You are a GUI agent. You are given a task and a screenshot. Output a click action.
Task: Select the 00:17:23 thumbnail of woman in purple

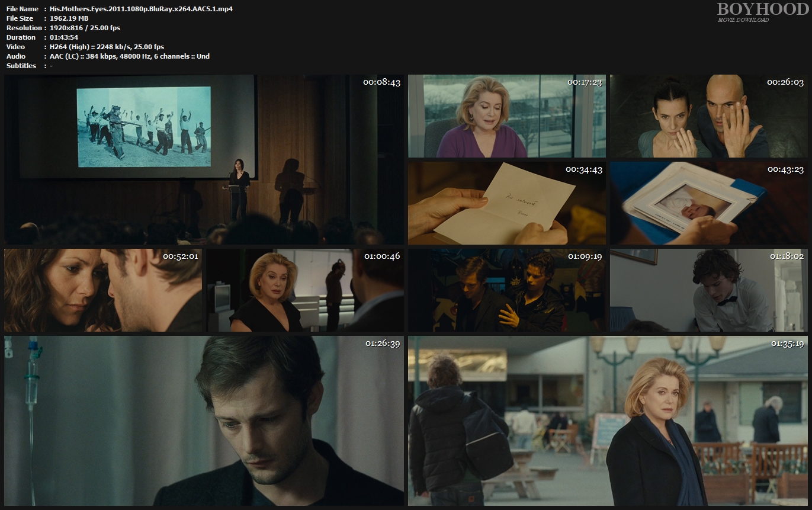pyautogui.click(x=506, y=116)
